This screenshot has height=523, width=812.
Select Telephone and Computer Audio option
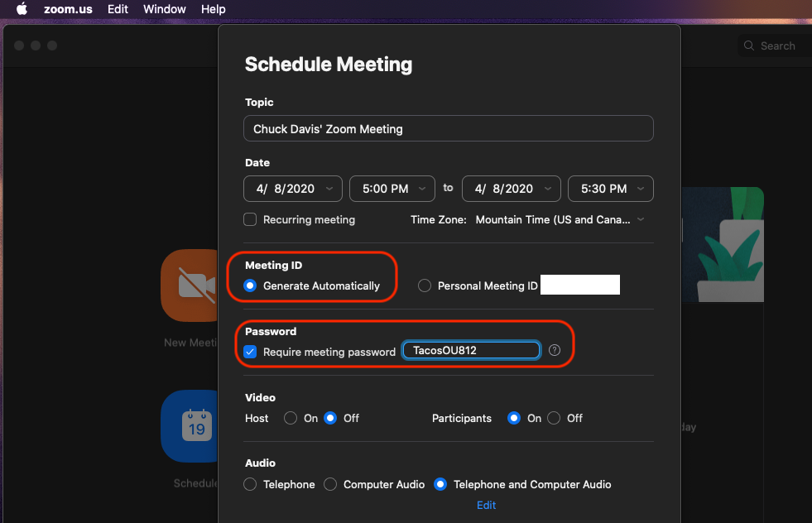point(440,484)
